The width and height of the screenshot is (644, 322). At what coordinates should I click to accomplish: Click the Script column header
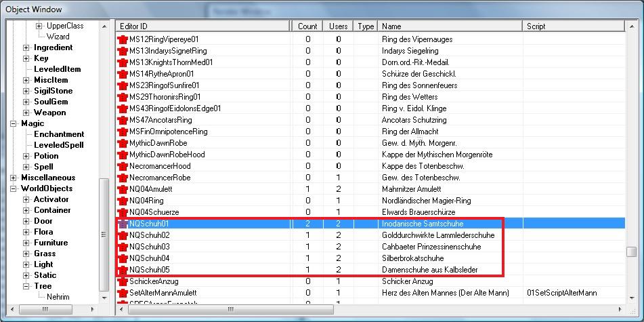[572, 26]
